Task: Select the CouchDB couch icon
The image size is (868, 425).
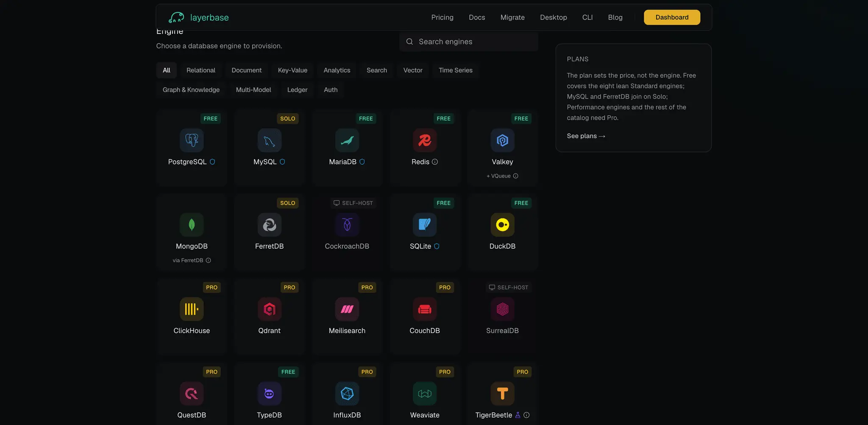Action: pos(425,309)
